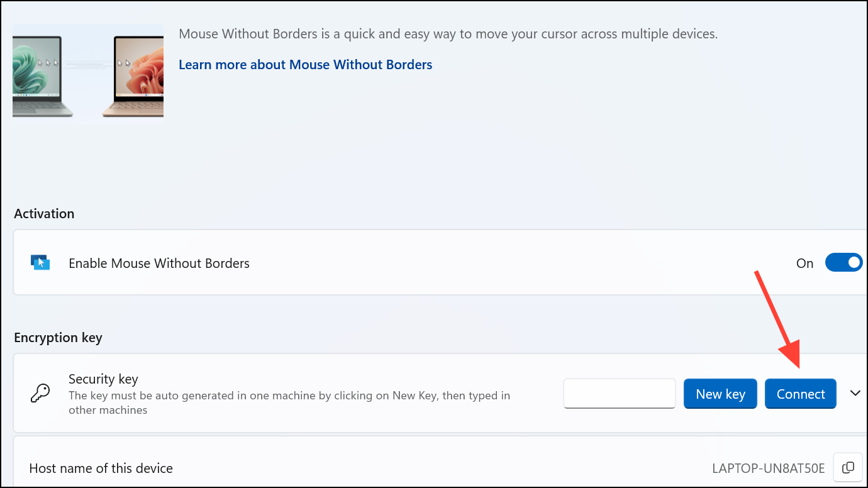Click the Security key icon
The width and height of the screenshot is (868, 488).
point(40,393)
